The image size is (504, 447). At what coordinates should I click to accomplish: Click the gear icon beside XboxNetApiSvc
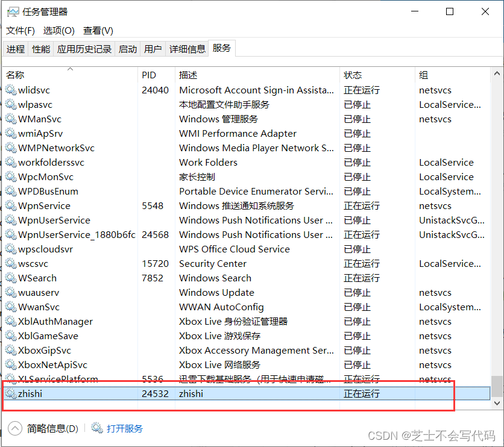11,364
